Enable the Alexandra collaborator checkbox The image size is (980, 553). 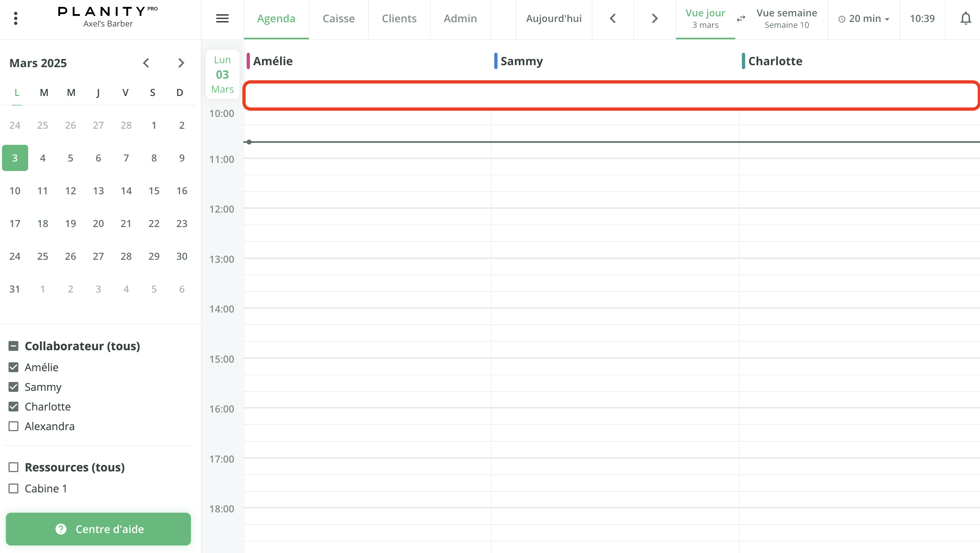coord(14,426)
